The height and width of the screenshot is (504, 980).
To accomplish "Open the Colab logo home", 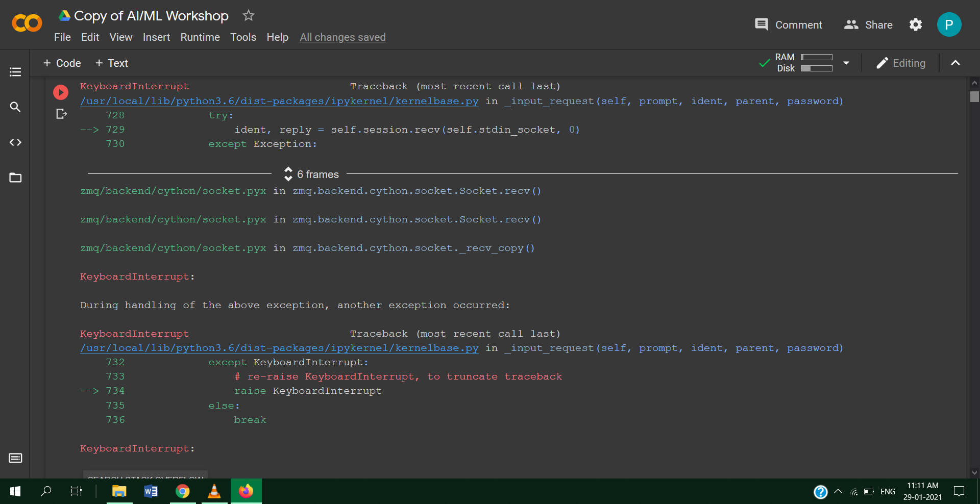I will (x=27, y=23).
